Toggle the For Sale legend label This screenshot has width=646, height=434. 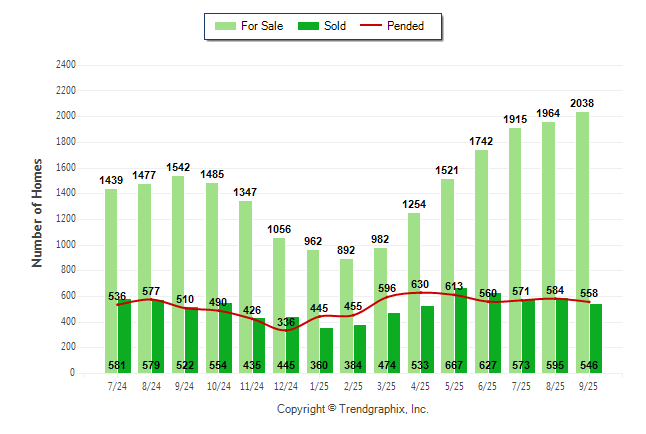coord(262,26)
